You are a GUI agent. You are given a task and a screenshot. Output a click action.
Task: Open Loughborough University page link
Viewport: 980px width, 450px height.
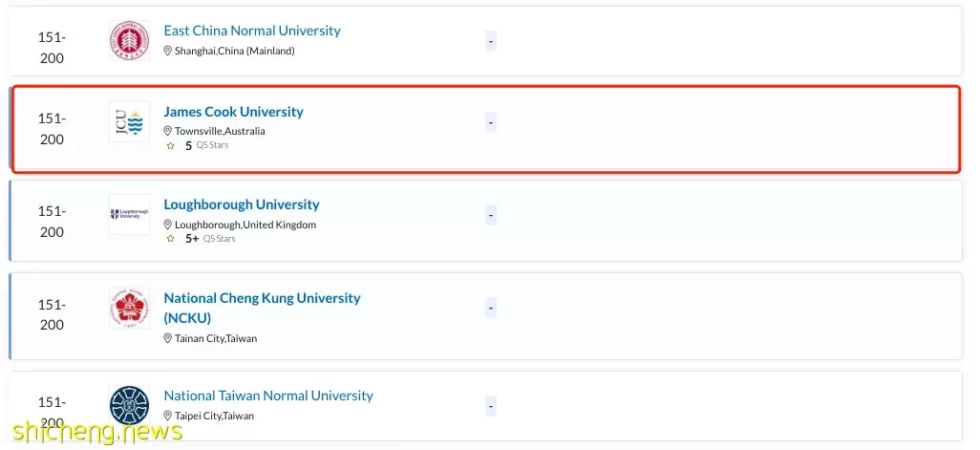[x=242, y=204]
